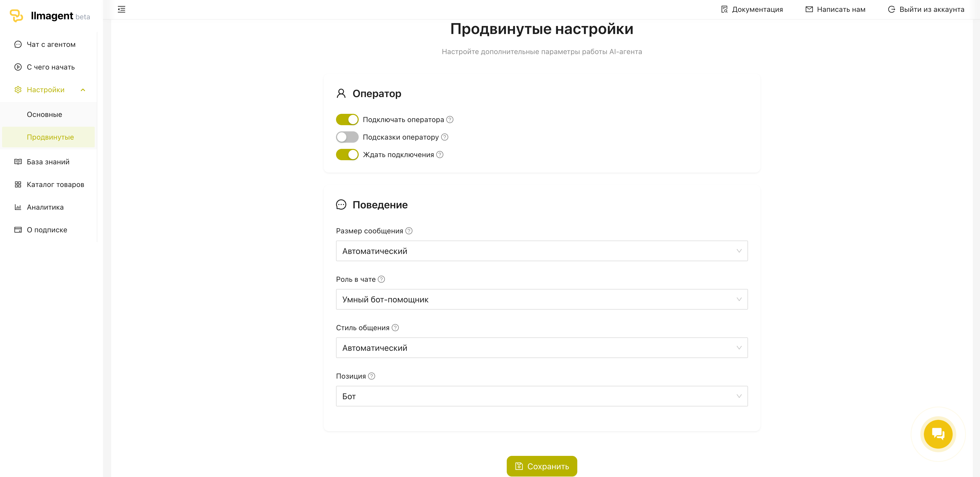Click help icon next to Подключать оператора

[450, 120]
